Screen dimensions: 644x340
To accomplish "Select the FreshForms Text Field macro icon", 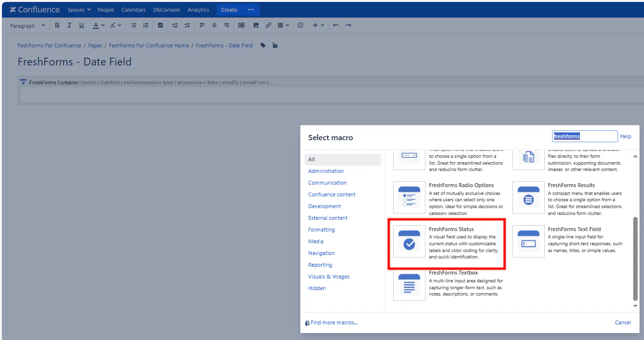I will click(528, 241).
